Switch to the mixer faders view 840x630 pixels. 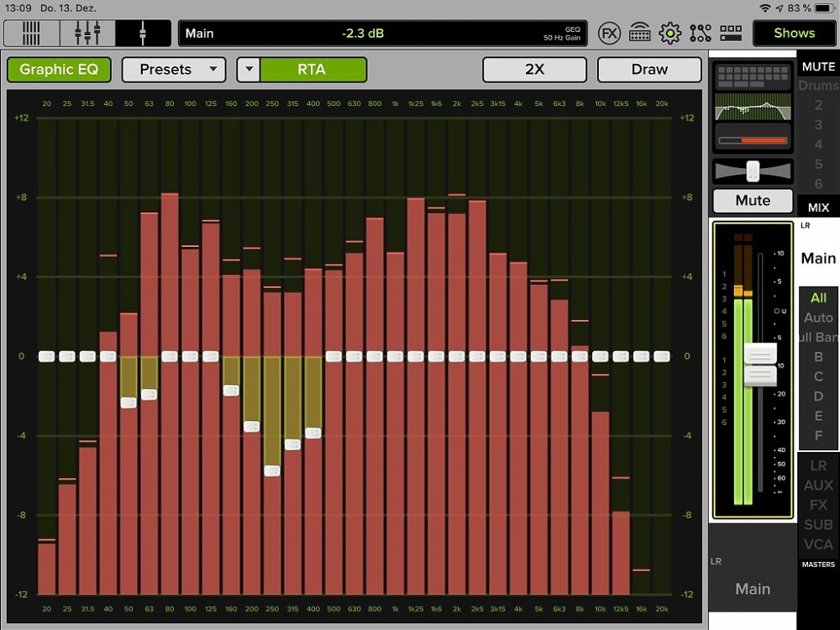[87, 34]
